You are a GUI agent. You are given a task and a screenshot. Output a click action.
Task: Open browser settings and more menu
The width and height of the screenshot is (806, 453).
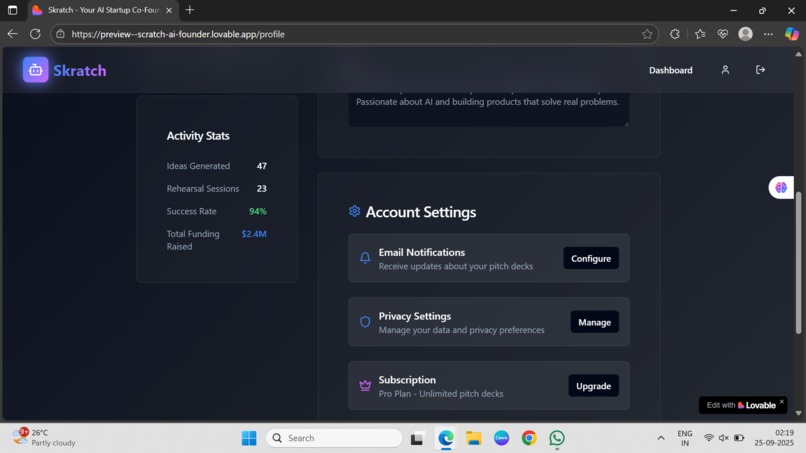[x=768, y=34]
